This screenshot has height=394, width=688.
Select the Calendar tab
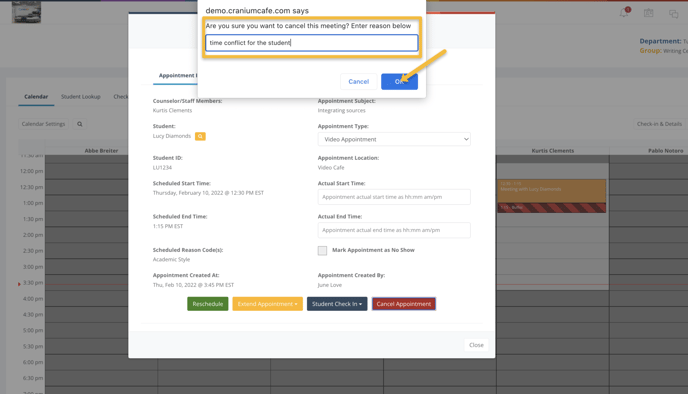(36, 97)
